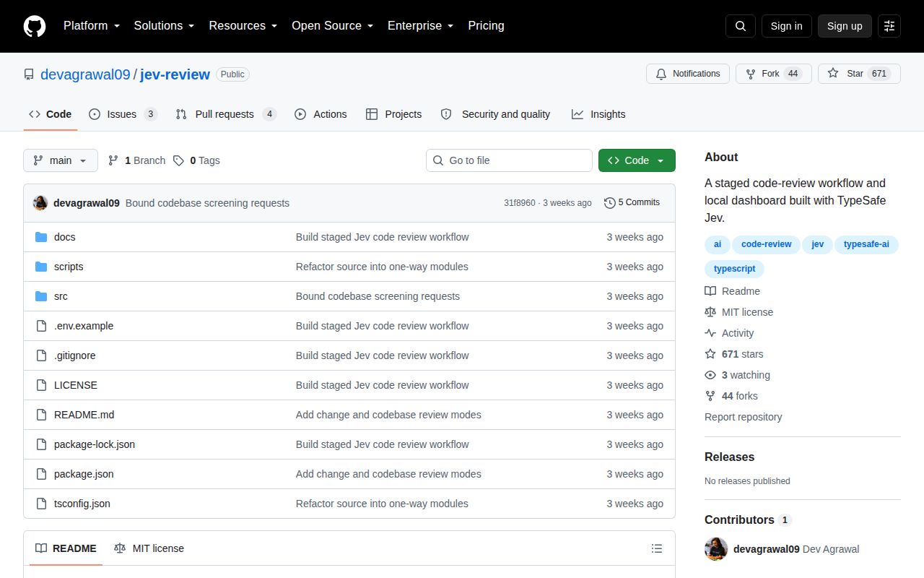Click the typescript topic tag
The width and height of the screenshot is (924, 578).
point(734,269)
